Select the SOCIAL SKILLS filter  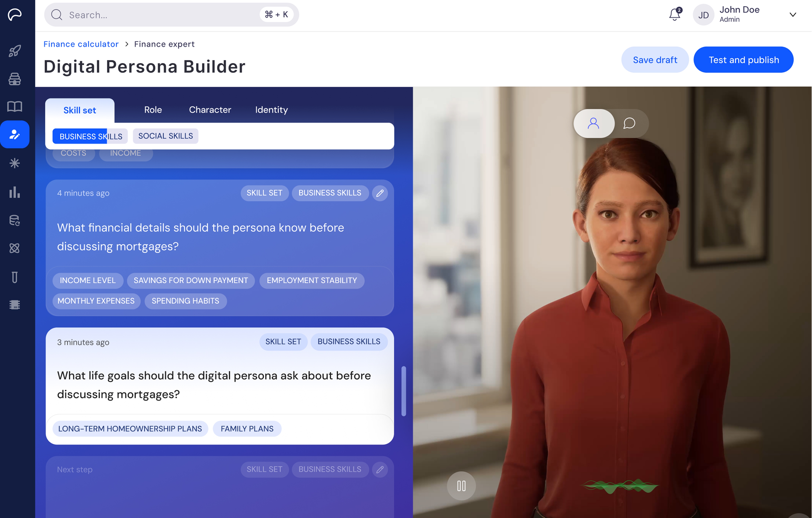(165, 136)
